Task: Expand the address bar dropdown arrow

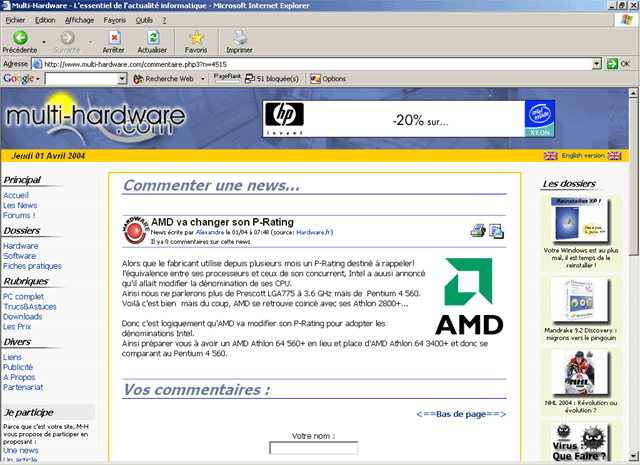Action: pyautogui.click(x=597, y=64)
